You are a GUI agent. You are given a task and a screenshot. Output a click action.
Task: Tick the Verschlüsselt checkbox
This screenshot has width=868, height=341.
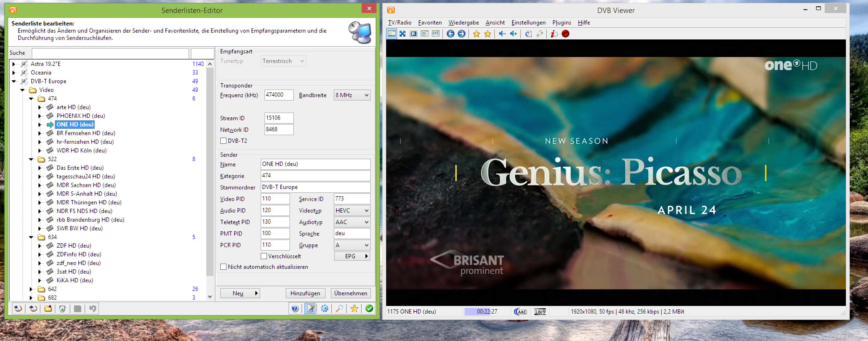pyautogui.click(x=264, y=256)
